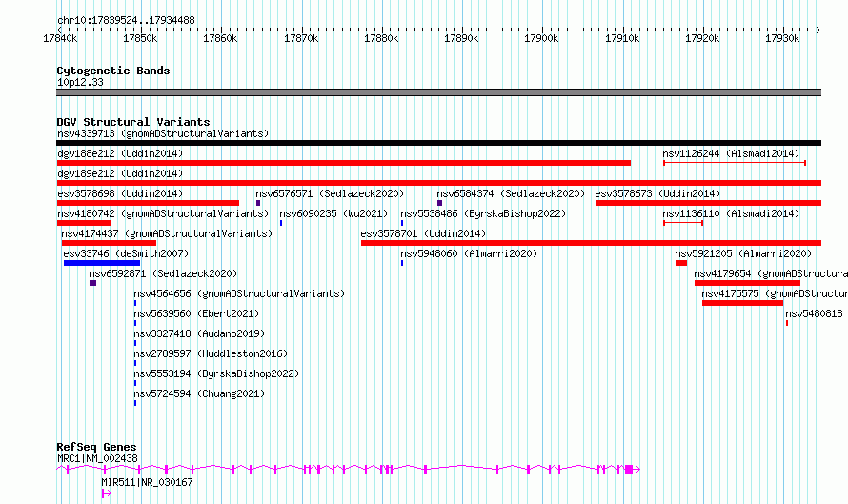
Task: Click the large MRC1 terminal exon block
Action: click(629, 470)
